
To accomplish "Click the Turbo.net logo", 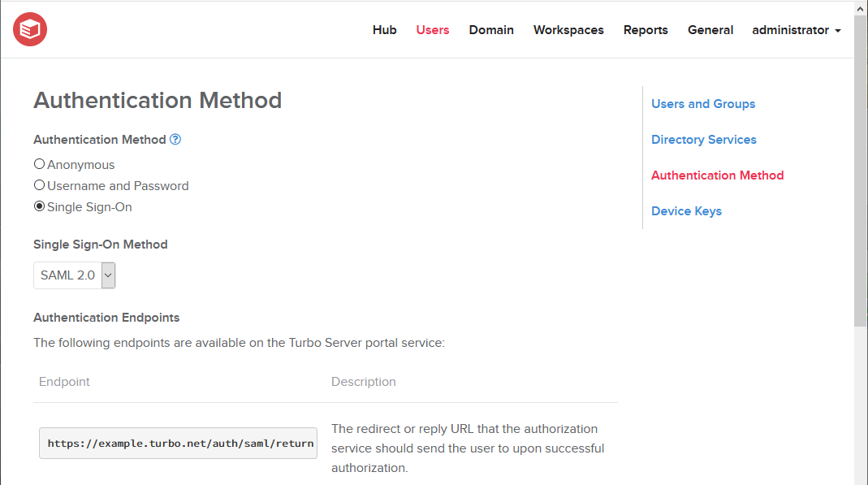I will click(29, 28).
